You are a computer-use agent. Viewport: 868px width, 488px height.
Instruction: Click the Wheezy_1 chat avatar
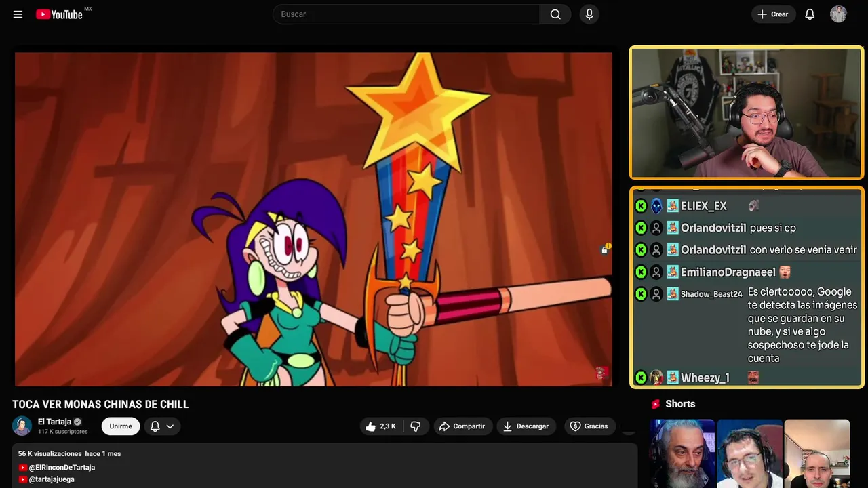coord(656,378)
